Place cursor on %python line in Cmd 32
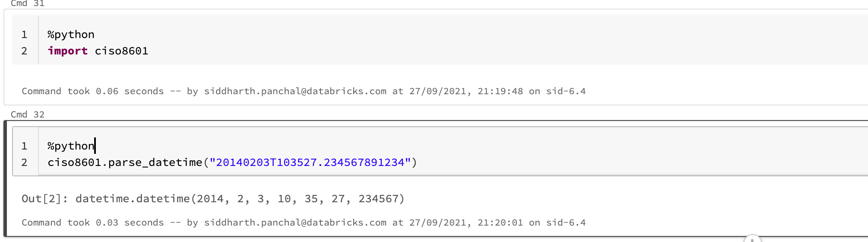The width and height of the screenshot is (868, 242). 71,146
